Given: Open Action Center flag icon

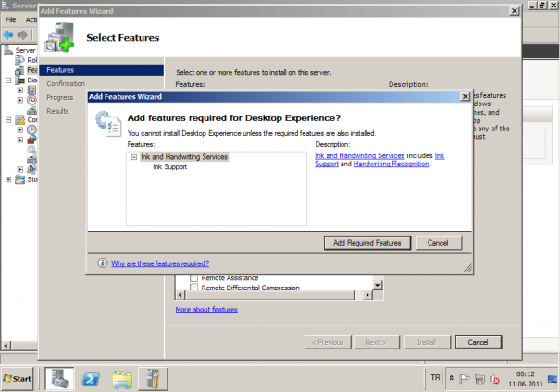Looking at the screenshot, I should pyautogui.click(x=464, y=379).
